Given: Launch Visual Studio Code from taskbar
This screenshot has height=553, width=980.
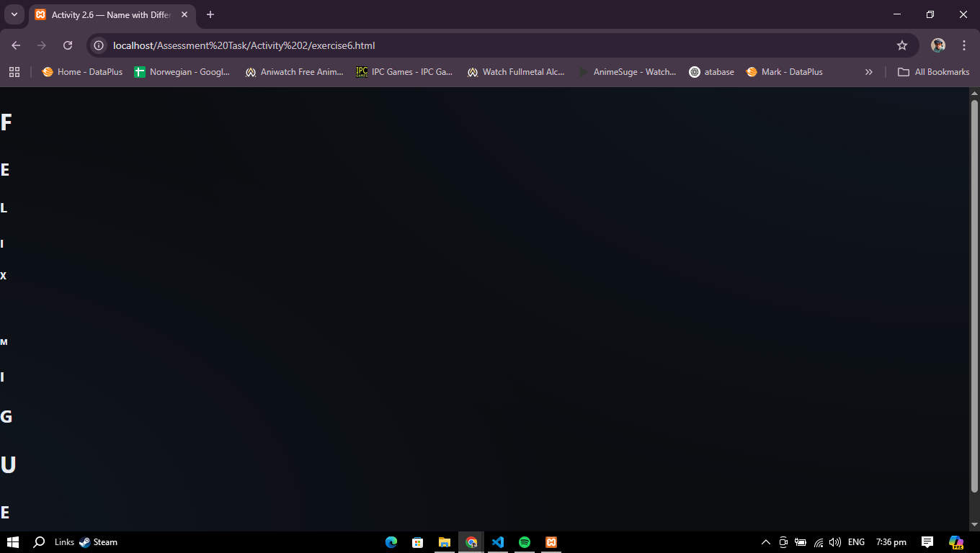Looking at the screenshot, I should pyautogui.click(x=498, y=542).
